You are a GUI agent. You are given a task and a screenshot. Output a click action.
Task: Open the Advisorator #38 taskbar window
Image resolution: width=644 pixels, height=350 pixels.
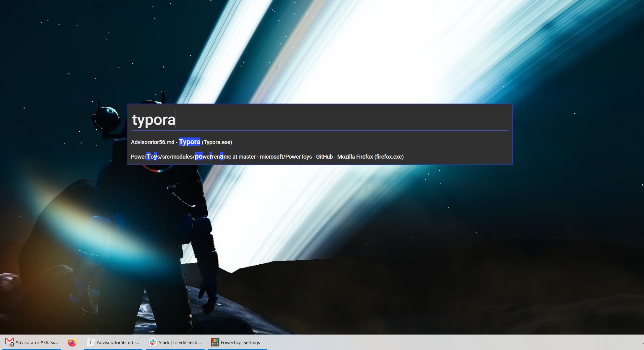pos(32,342)
